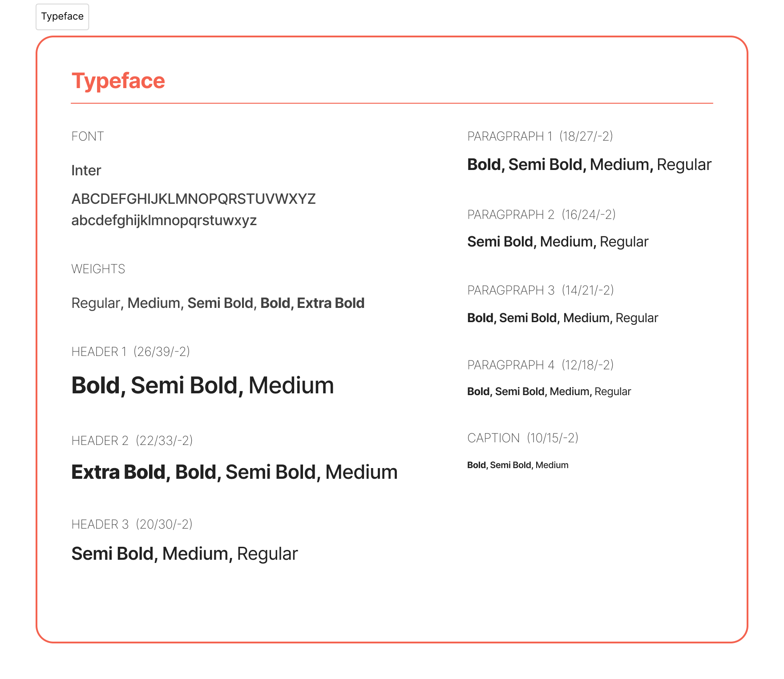Click the large coral Typeface heading
Screen dimensions: 784x679
tap(118, 81)
